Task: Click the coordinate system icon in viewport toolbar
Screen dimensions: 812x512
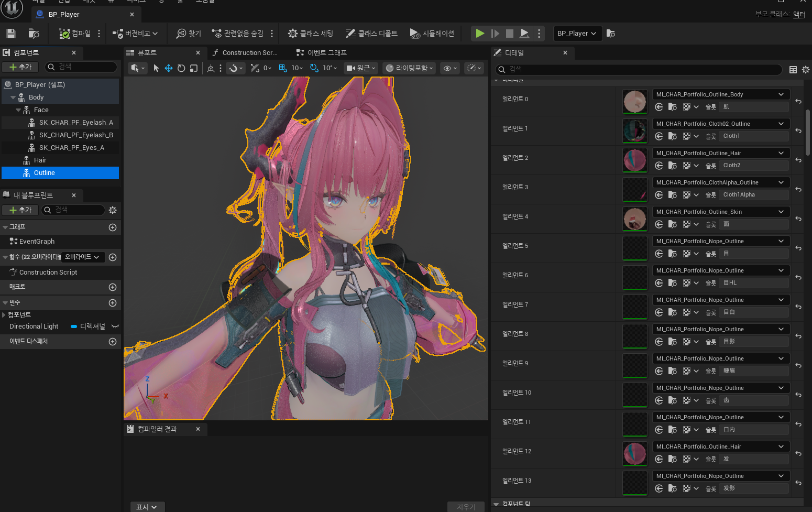Action: pos(211,68)
